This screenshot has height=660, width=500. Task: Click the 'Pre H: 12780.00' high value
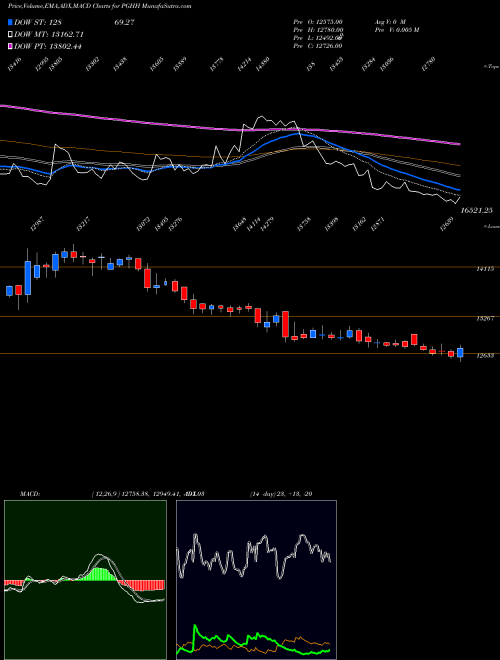pos(319,30)
